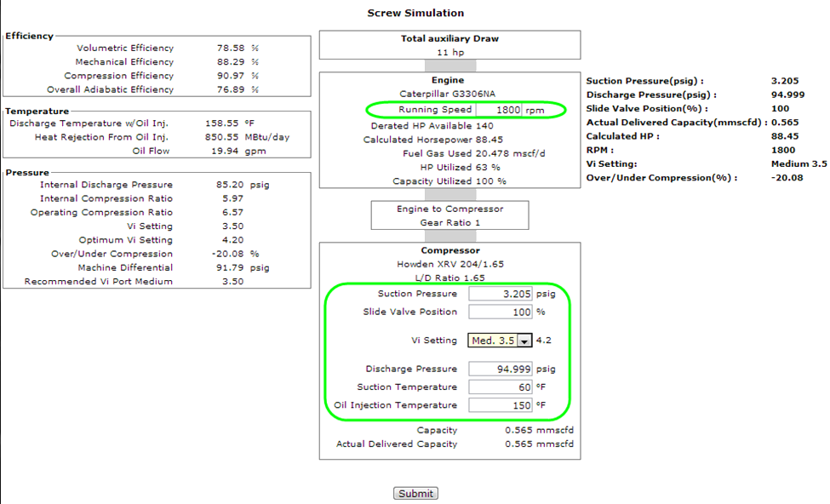Click the Total auxiliary Draw box title

449,39
